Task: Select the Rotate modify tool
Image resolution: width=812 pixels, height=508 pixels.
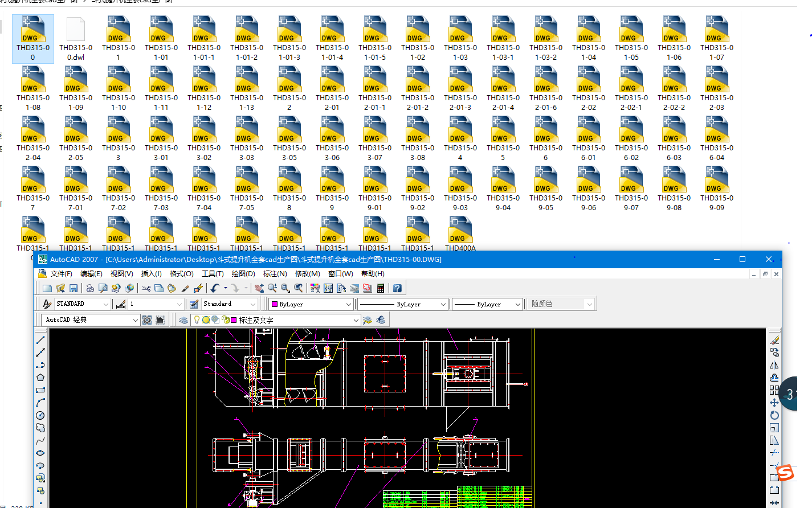Action: 774,415
